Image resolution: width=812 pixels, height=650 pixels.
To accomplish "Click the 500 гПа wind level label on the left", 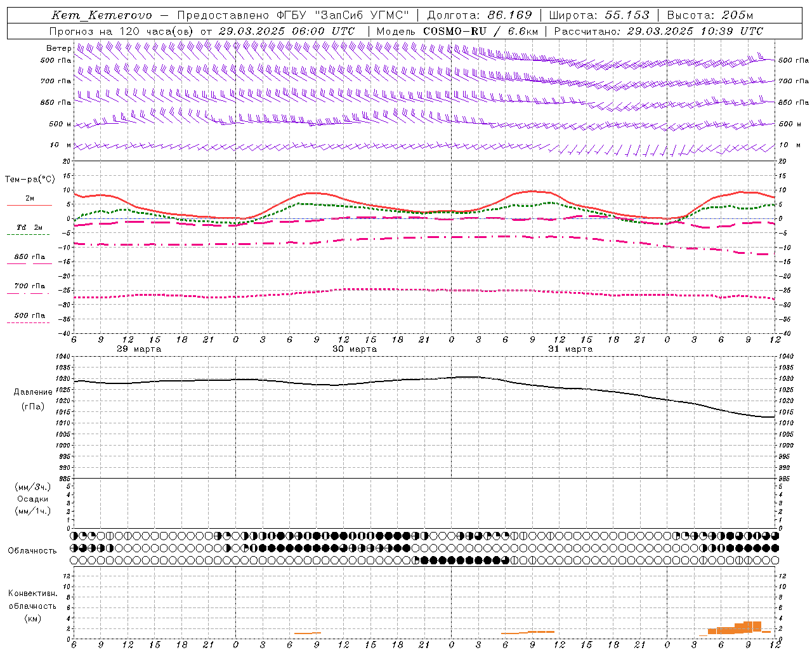I will click(56, 60).
